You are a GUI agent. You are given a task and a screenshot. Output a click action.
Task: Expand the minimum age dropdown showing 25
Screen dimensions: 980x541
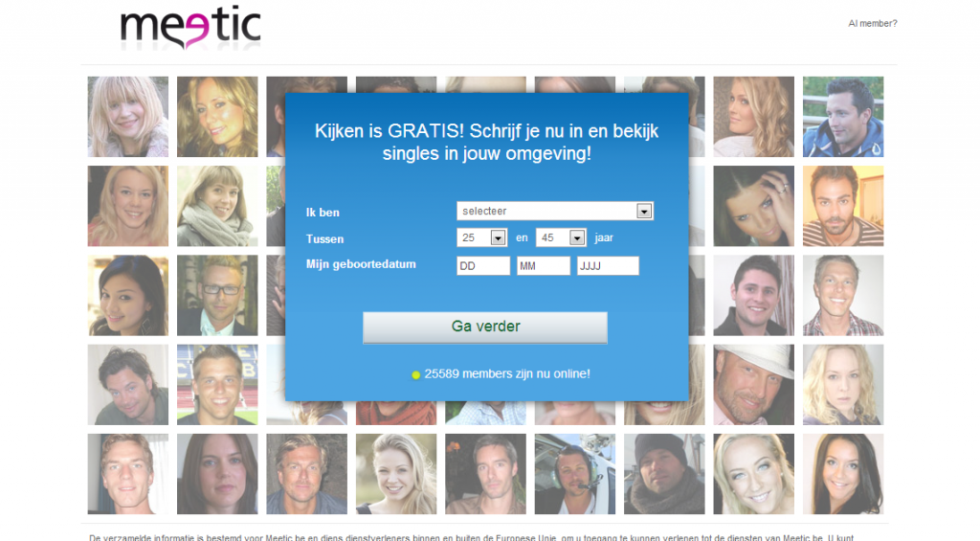pyautogui.click(x=481, y=237)
